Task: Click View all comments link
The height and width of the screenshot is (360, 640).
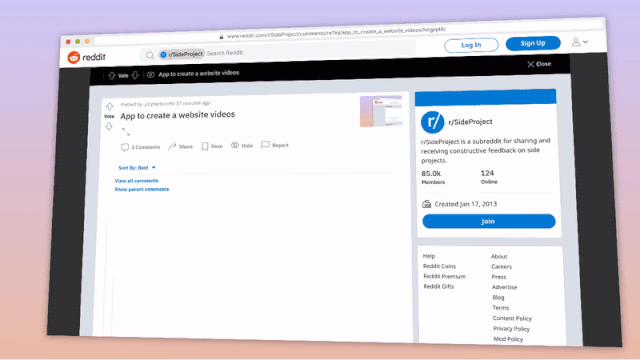Action: coord(136,181)
